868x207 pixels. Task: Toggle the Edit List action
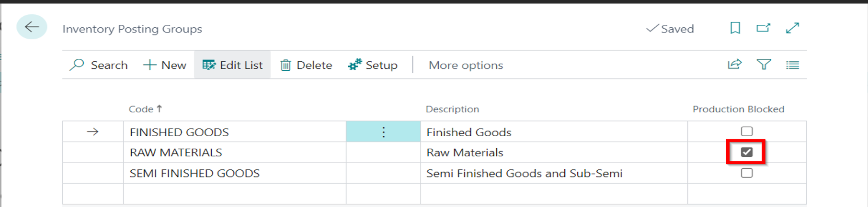[x=232, y=65]
